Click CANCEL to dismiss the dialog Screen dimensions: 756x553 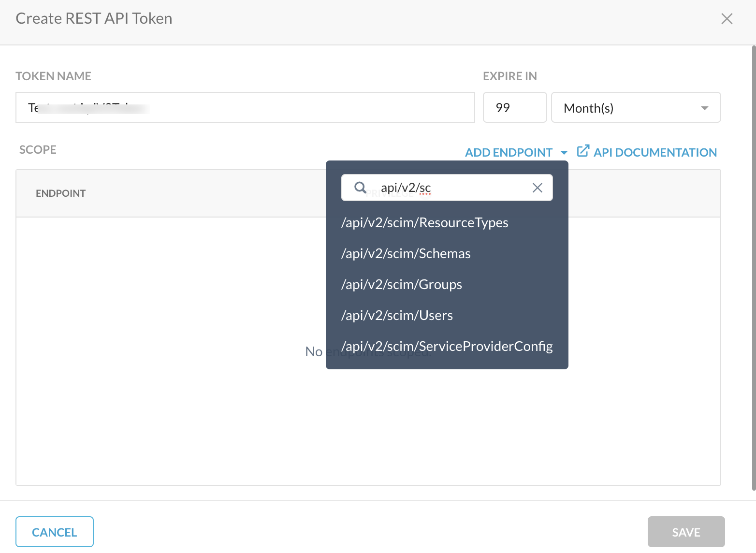click(54, 532)
